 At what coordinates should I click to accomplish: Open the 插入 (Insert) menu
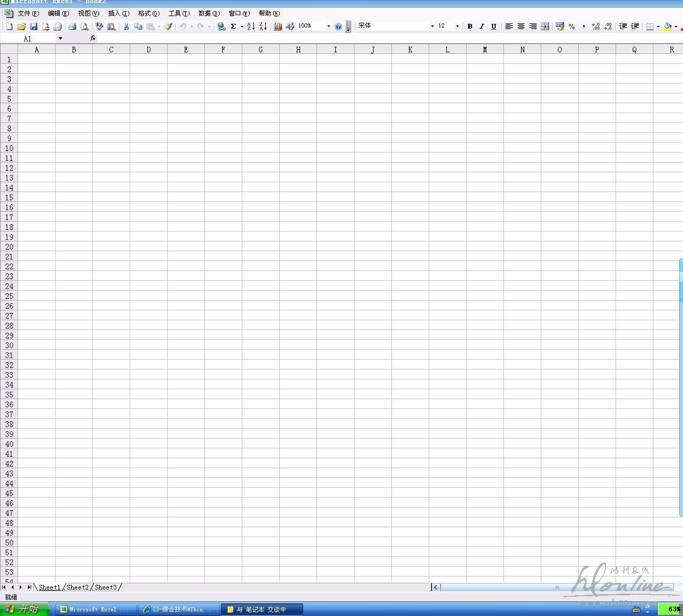coord(118,13)
